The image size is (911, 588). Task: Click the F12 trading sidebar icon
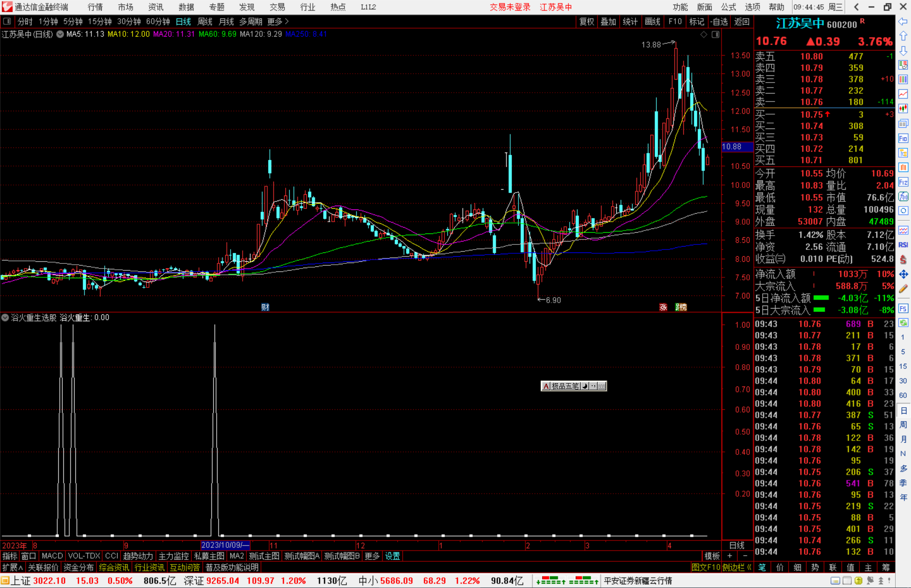coord(903,182)
